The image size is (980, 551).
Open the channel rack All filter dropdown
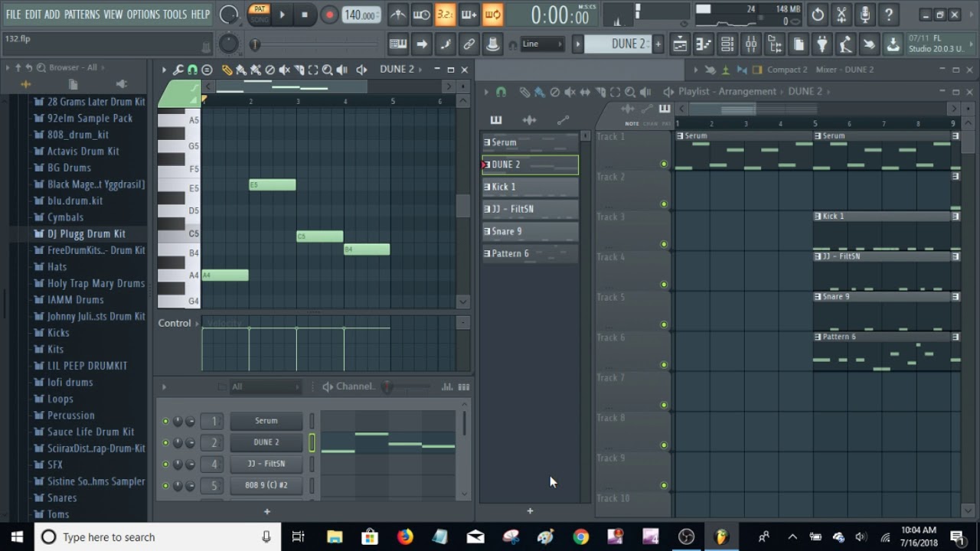pos(264,387)
